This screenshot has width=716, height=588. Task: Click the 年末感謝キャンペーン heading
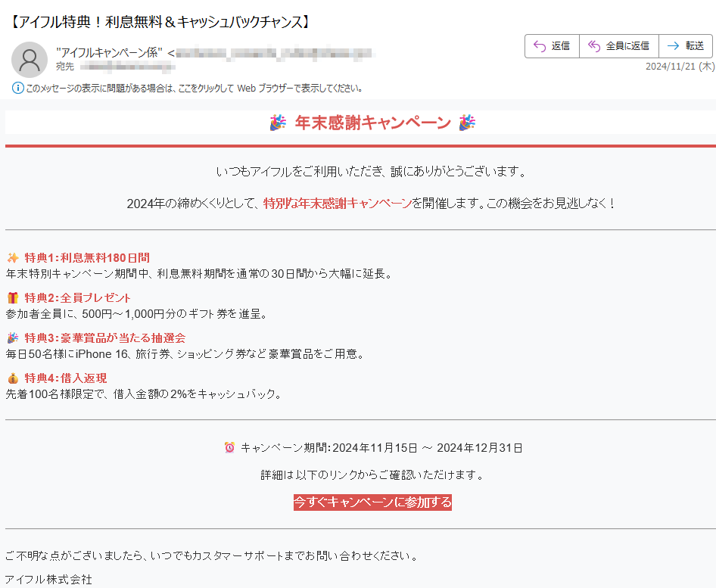pos(372,123)
